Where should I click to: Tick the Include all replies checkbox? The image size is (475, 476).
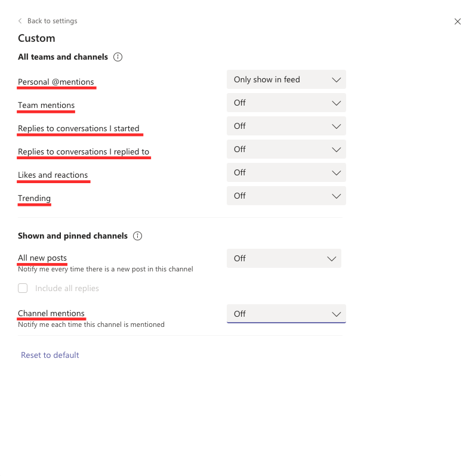23,288
